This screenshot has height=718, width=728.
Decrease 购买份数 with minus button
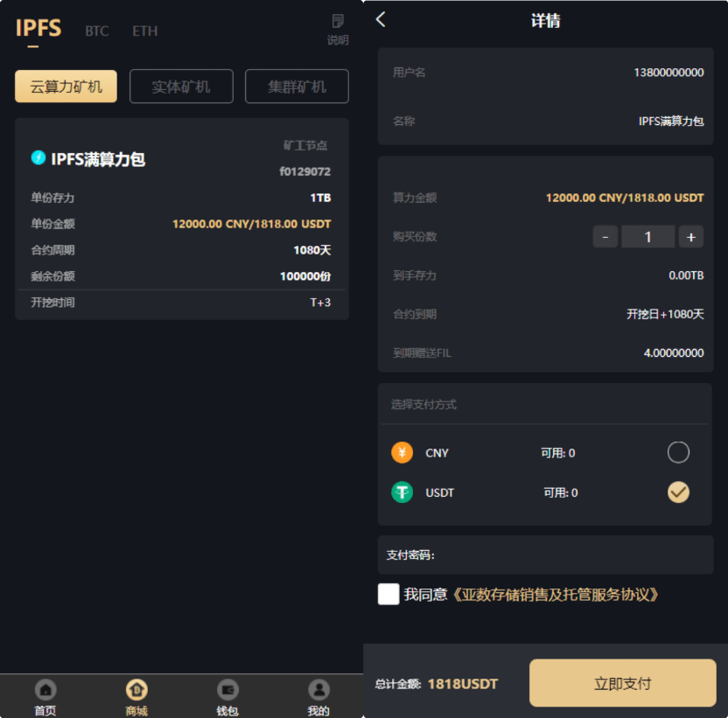605,237
